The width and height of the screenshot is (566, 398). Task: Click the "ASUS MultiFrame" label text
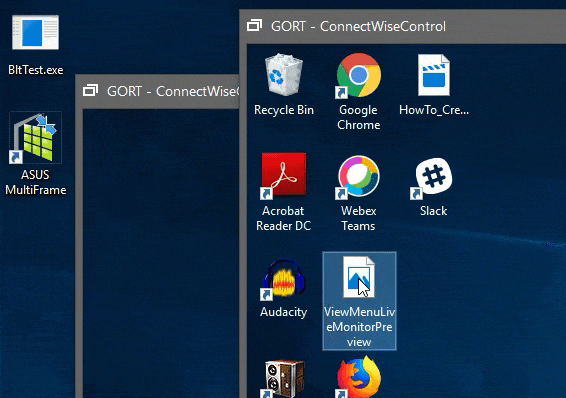35,182
